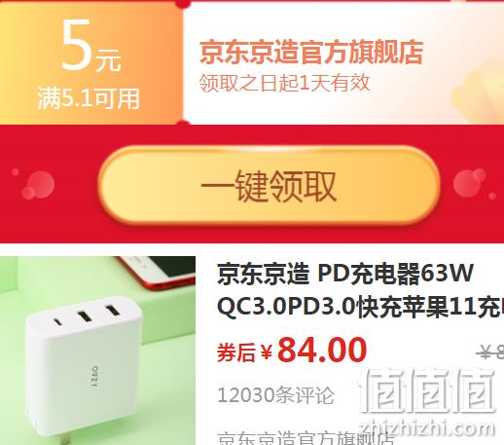Click the 券后 price label

(x=236, y=352)
